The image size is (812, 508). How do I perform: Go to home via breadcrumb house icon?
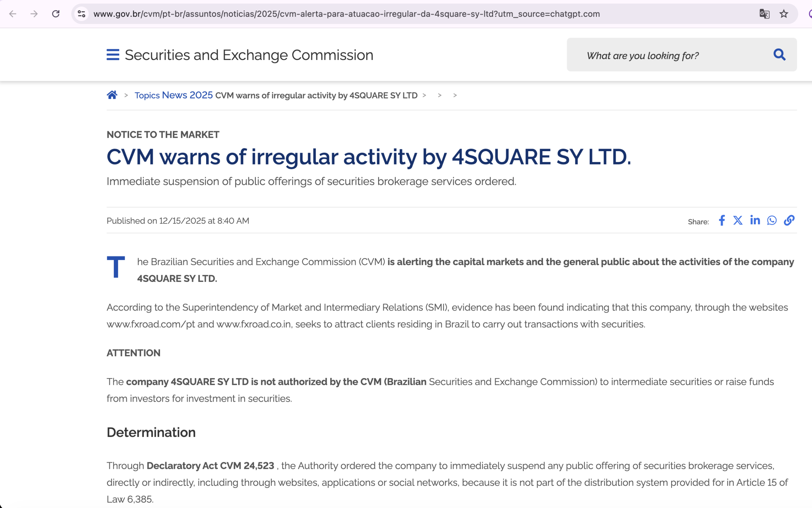coord(112,95)
